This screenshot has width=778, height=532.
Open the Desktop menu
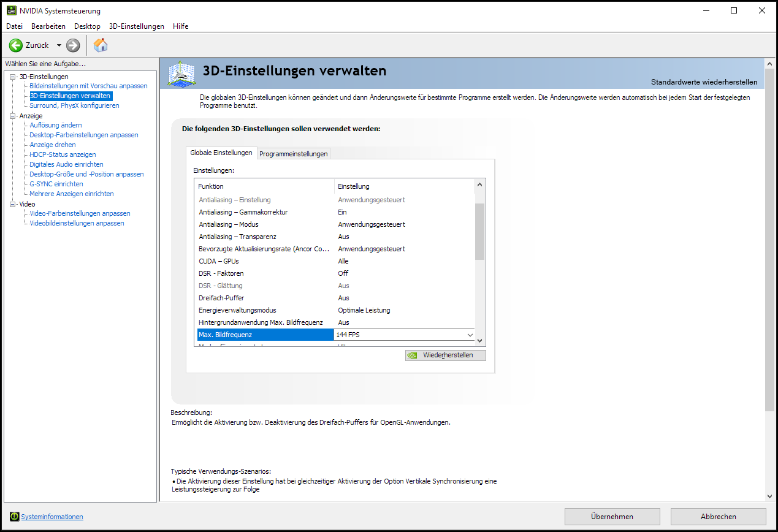[87, 26]
